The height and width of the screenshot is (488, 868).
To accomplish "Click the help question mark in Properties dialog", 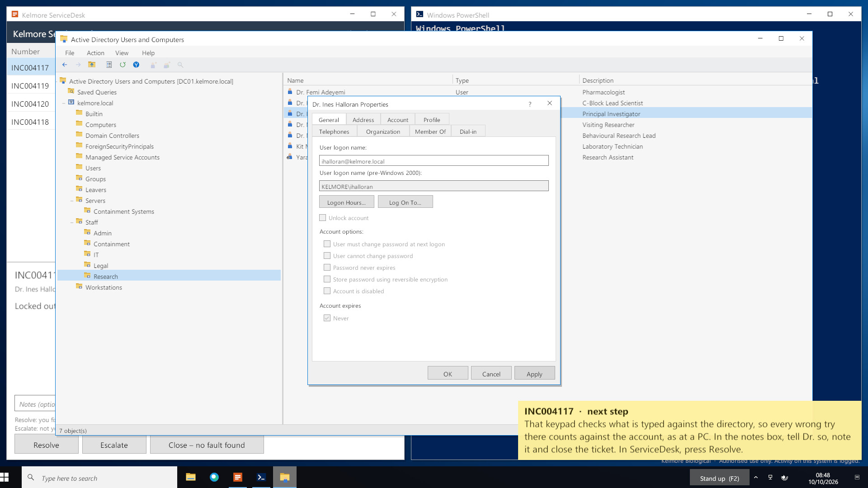I will (x=530, y=104).
